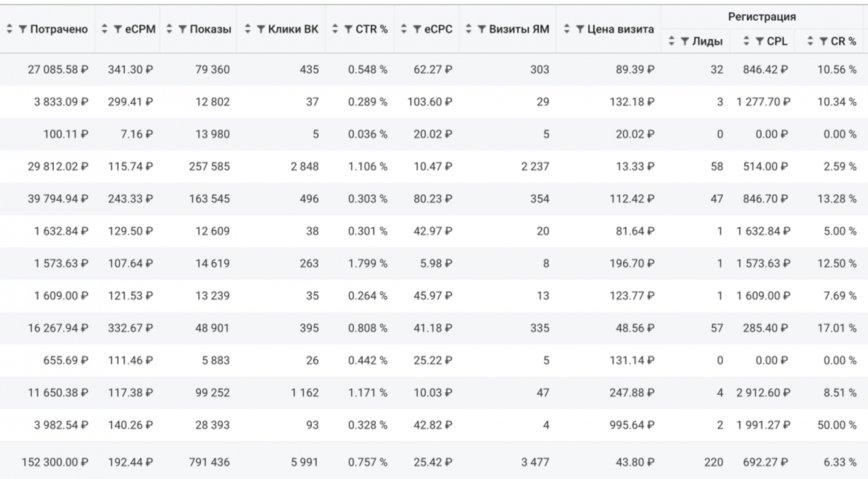This screenshot has height=479, width=868.
Task: Click the sort arrows in the Лиды column
Action: [x=672, y=41]
